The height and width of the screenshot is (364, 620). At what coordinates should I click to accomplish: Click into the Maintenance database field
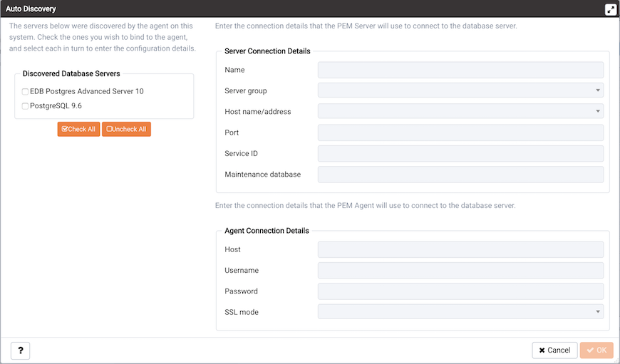[460, 175]
